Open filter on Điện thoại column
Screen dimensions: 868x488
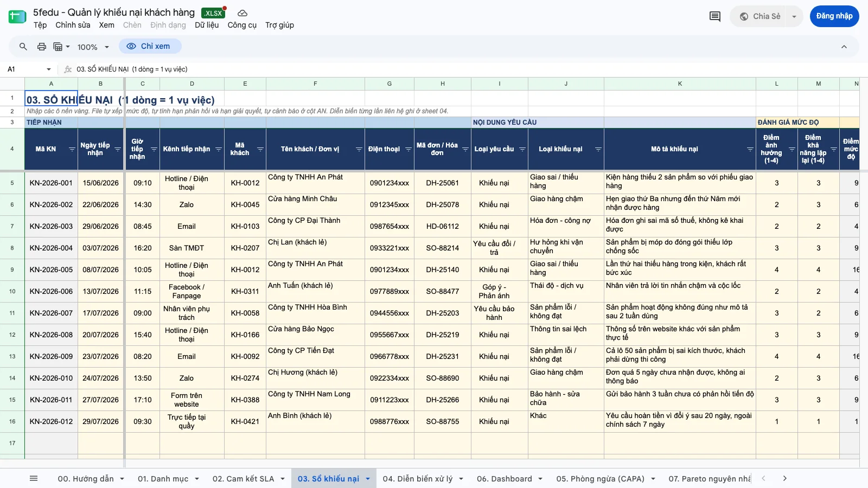pos(408,149)
